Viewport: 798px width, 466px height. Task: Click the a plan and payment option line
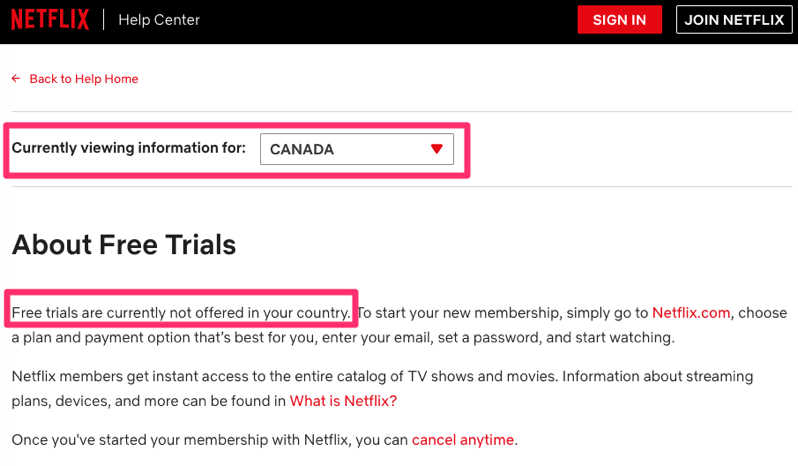click(x=343, y=337)
